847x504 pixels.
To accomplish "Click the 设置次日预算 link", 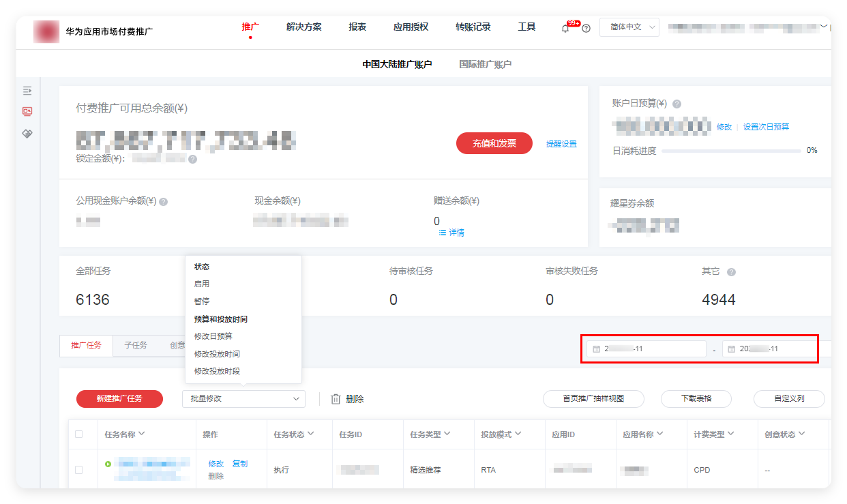I will (x=767, y=127).
